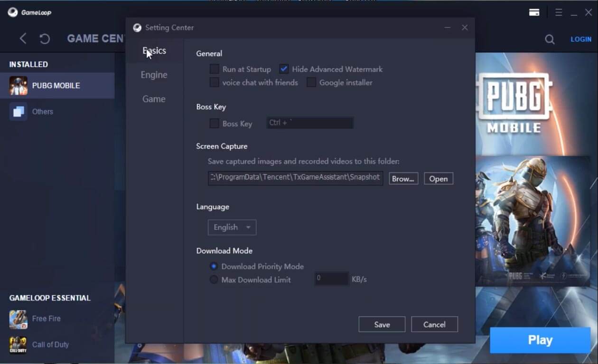The width and height of the screenshot is (598, 364).
Task: Click the Boss Key hotkey field
Action: click(x=310, y=123)
